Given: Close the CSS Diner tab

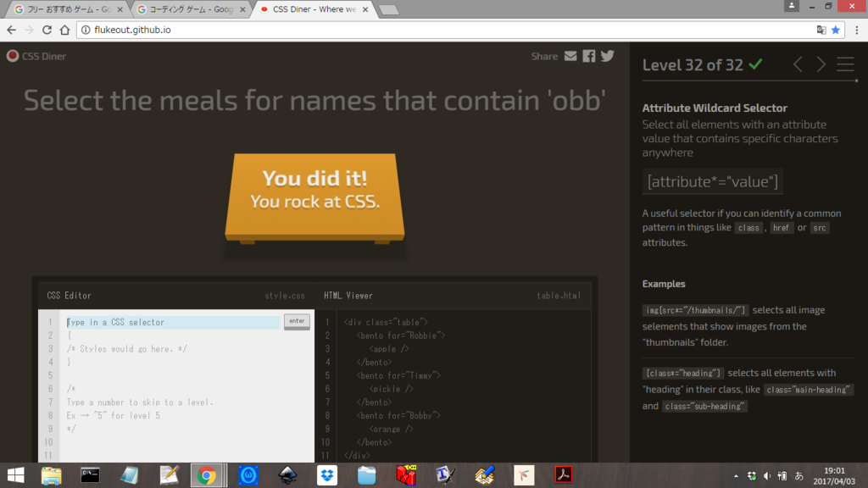Looking at the screenshot, I should point(364,9).
